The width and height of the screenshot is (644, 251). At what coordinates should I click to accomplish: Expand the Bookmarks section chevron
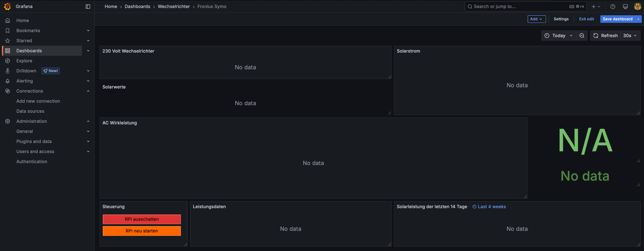click(x=88, y=30)
